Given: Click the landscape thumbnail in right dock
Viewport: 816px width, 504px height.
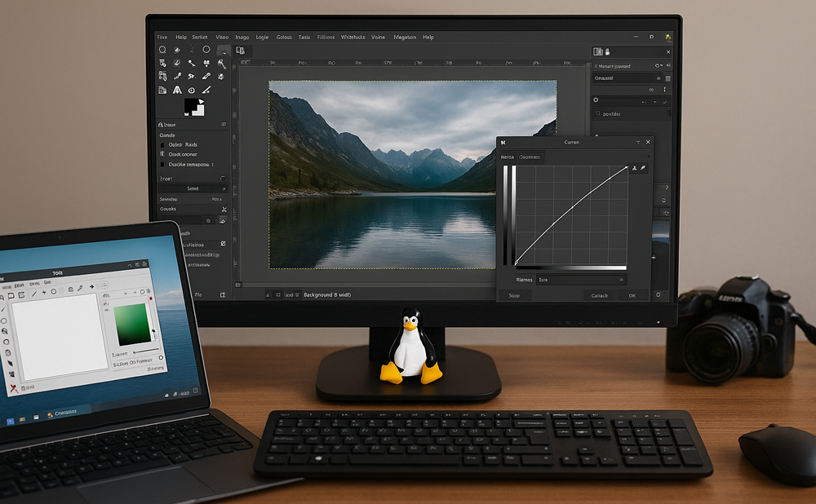Looking at the screenshot, I should (x=660, y=233).
